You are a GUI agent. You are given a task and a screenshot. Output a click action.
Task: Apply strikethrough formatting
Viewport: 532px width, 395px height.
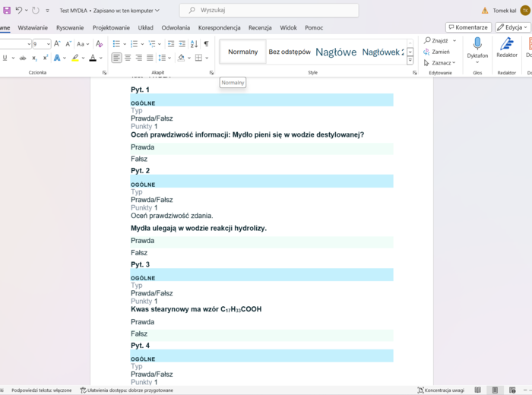coord(23,58)
